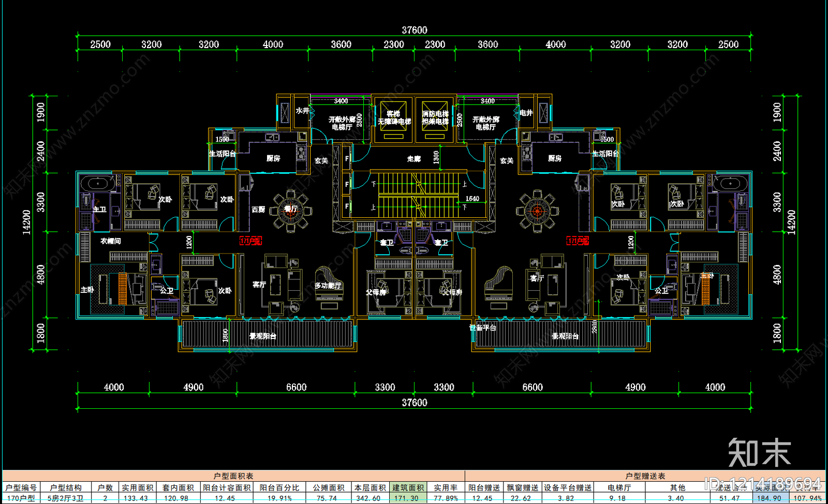Select the 阳台计容面积 column header
Image resolution: width=828 pixels, height=504 pixels.
point(227,487)
